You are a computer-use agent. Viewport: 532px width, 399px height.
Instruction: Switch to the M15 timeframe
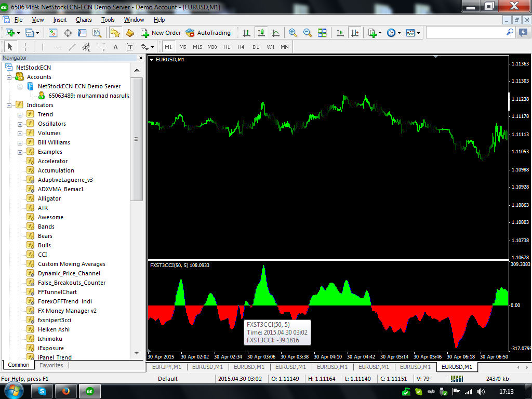click(197, 47)
